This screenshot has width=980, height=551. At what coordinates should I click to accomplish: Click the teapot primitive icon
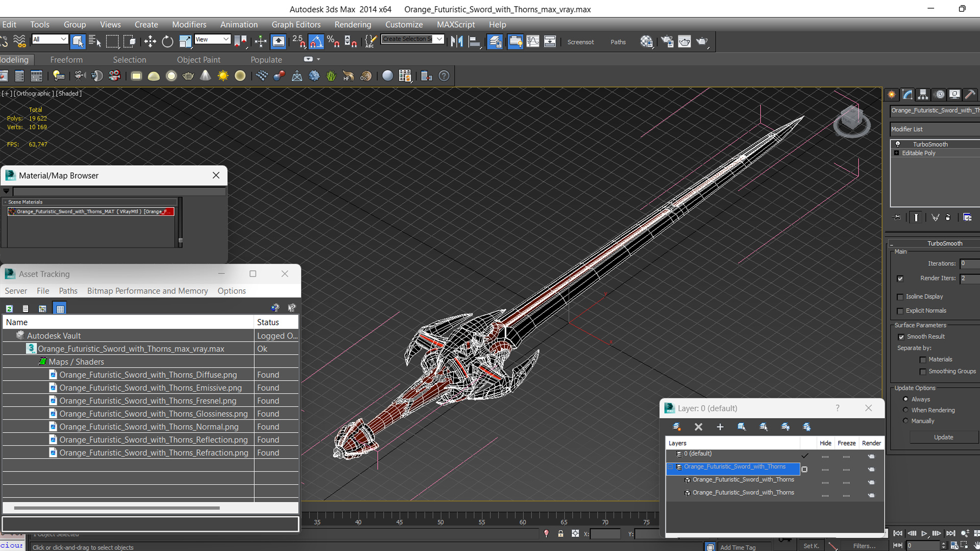(x=188, y=76)
